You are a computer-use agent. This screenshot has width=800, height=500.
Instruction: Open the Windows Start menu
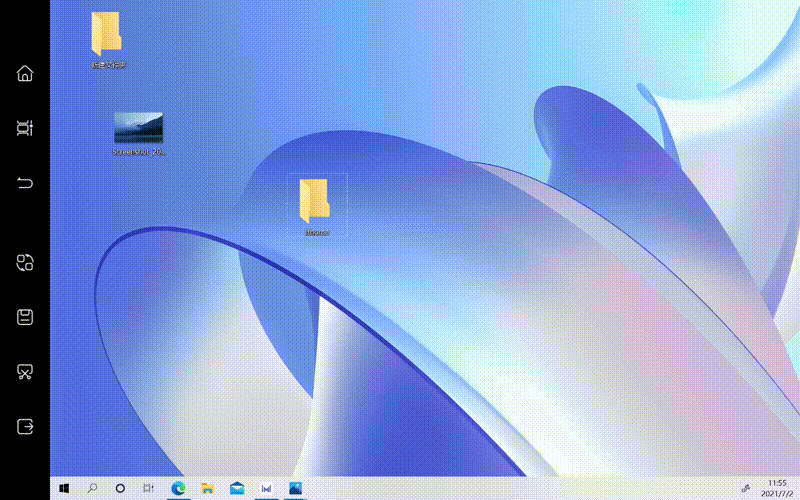pyautogui.click(x=64, y=488)
